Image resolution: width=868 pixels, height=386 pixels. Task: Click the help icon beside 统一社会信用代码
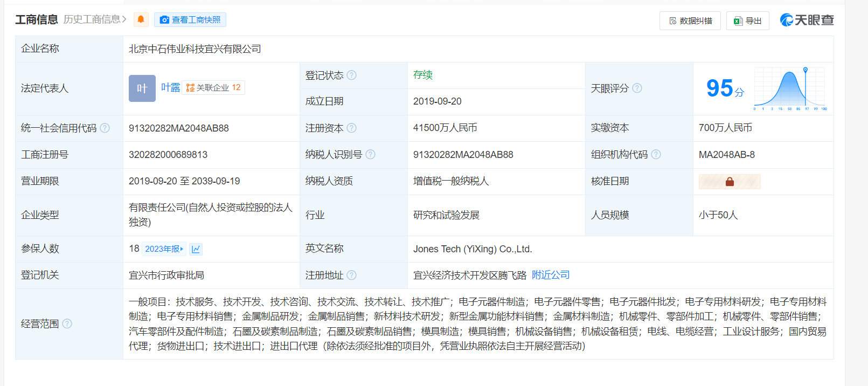point(105,128)
